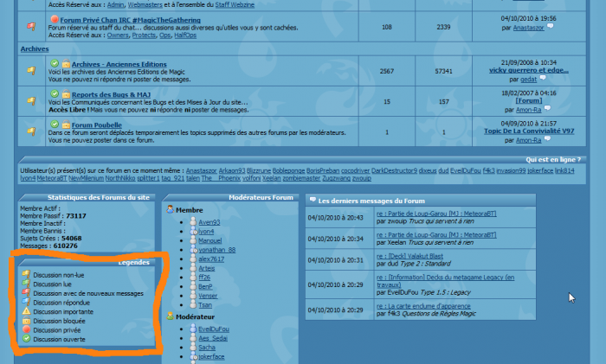
Task: Click Sujets Créés count 54068
Action: click(71, 238)
